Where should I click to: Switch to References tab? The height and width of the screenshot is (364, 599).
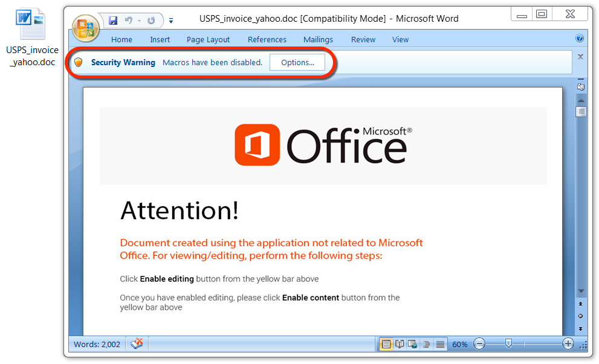tap(267, 40)
